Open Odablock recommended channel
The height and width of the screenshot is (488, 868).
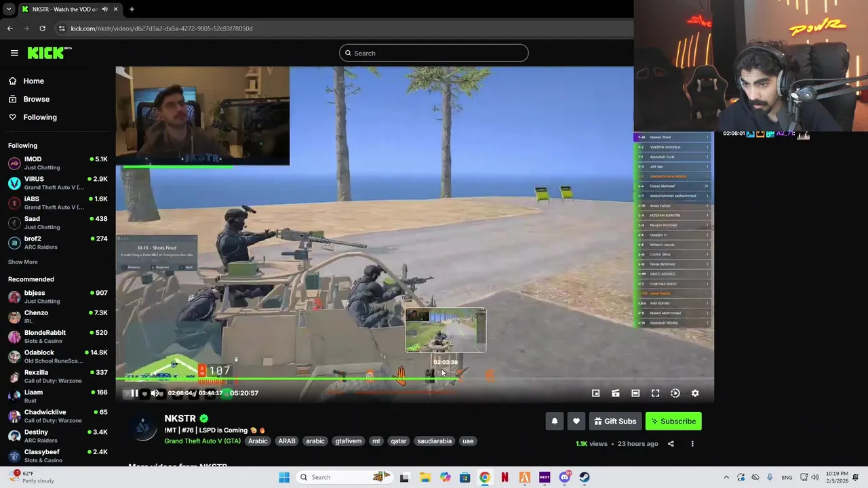click(x=58, y=357)
